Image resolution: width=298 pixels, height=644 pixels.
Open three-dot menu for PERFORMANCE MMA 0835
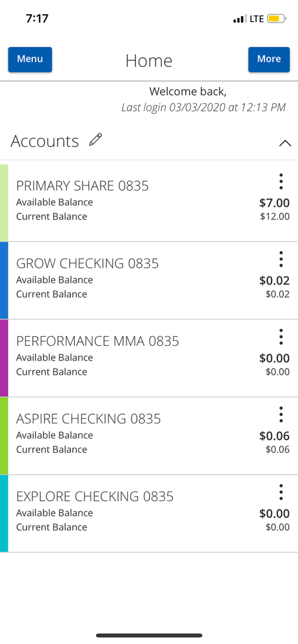click(x=281, y=337)
